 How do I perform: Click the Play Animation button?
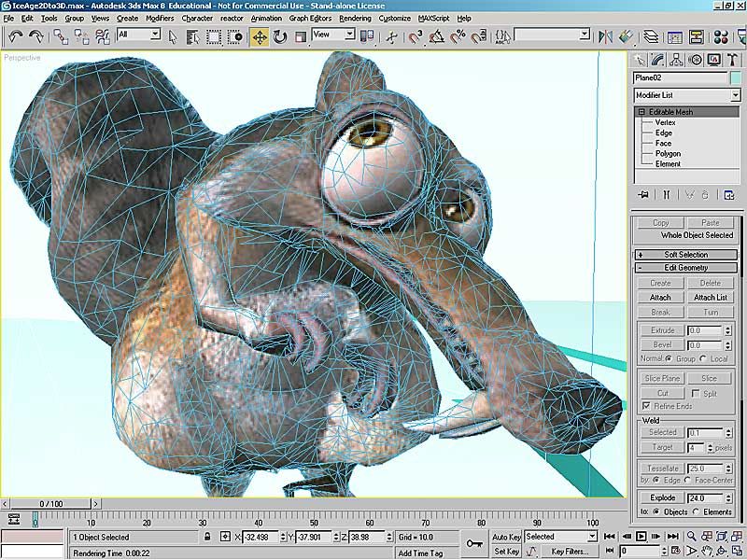point(641,536)
